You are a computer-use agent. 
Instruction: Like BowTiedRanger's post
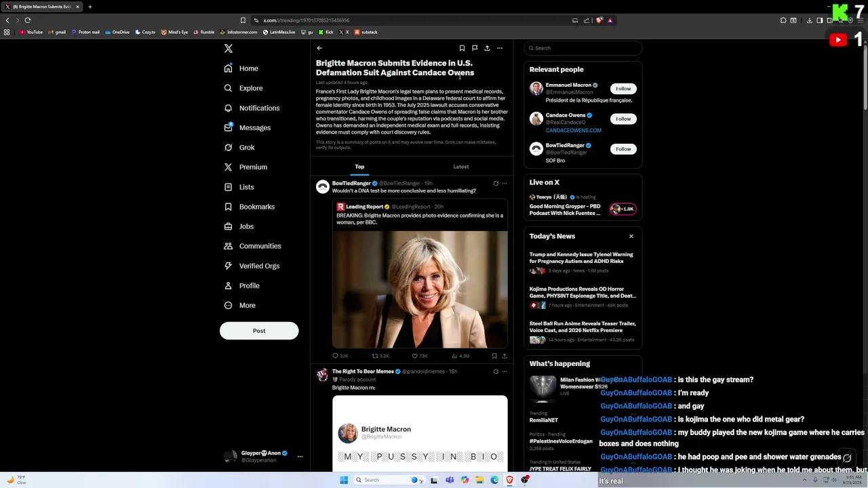coord(419,356)
